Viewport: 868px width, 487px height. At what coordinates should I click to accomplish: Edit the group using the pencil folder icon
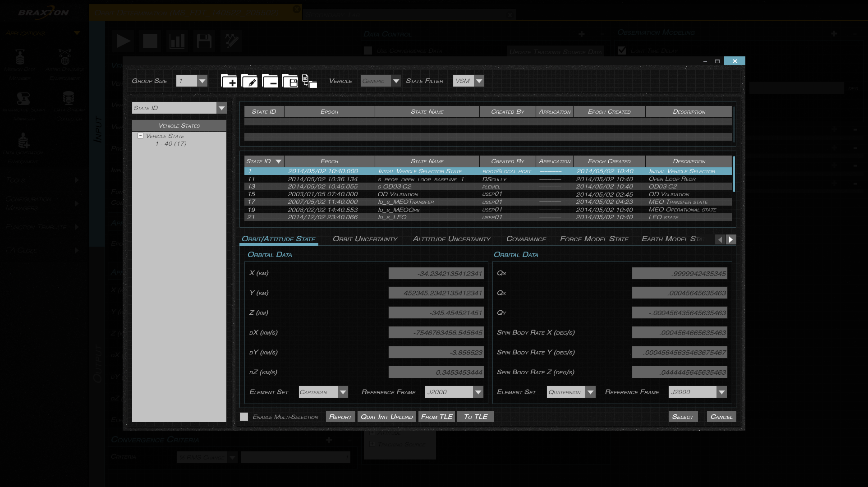coord(250,81)
